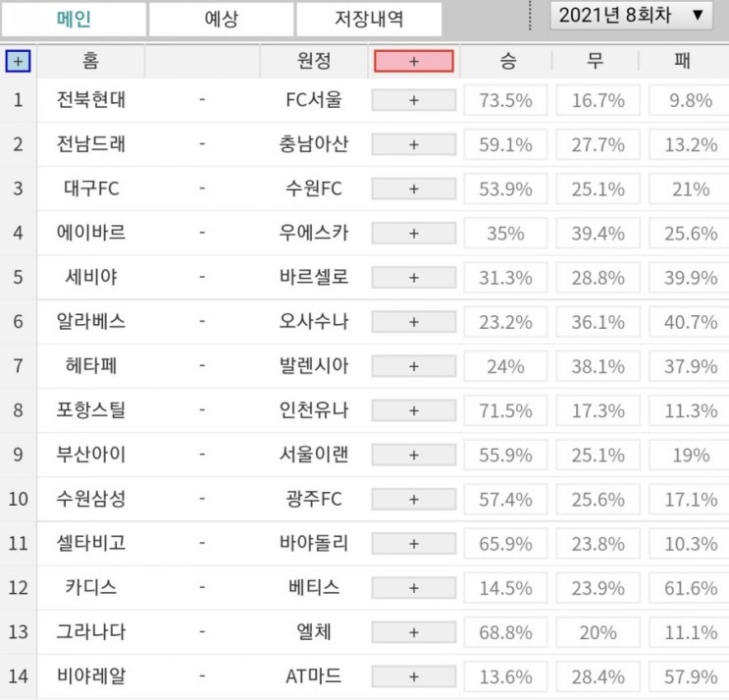Switch to the 메인 tab
Viewport: 729px width, 700px height.
point(74,19)
